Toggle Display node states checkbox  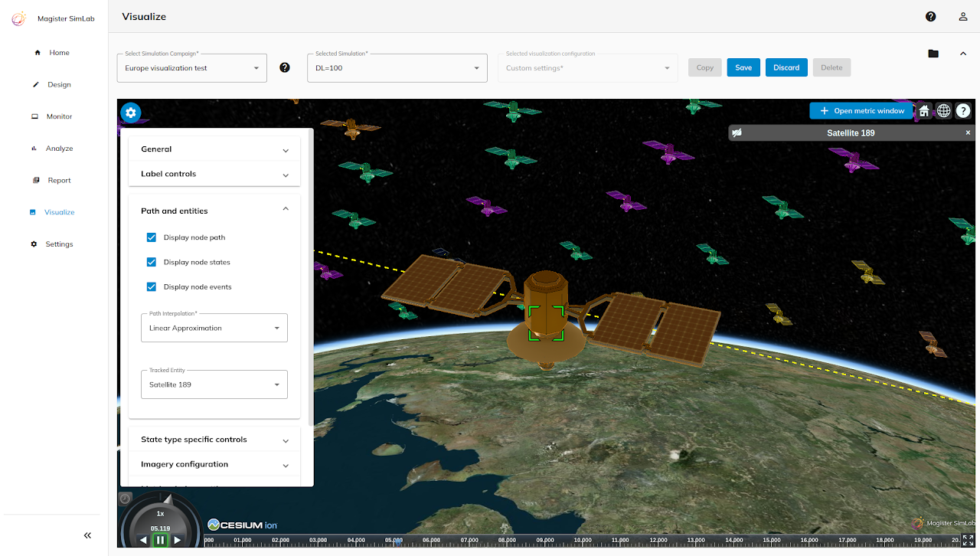pos(152,262)
